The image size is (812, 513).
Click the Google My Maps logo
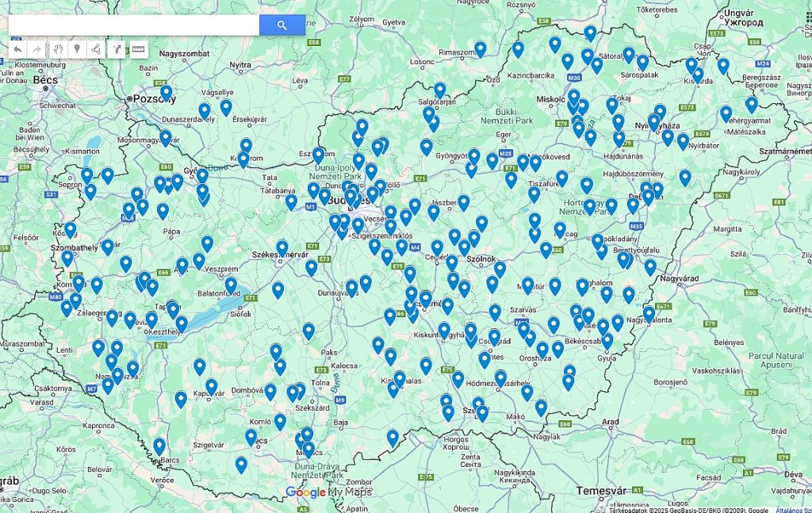click(328, 492)
